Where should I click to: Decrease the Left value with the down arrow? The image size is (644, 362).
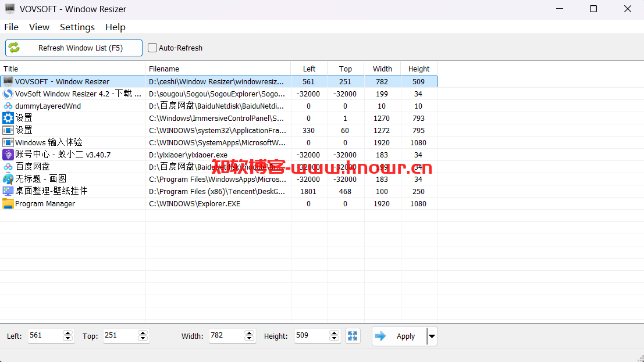click(x=67, y=339)
